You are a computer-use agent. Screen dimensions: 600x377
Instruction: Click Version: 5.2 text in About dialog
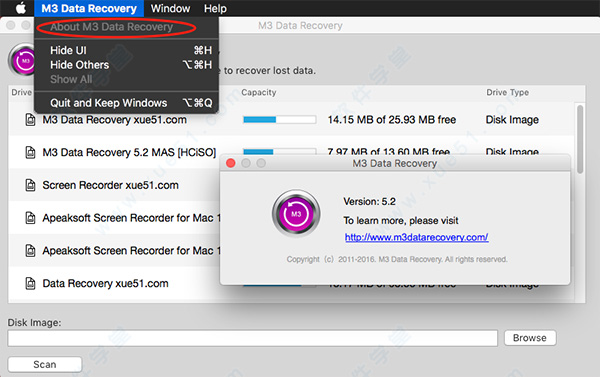tap(369, 202)
